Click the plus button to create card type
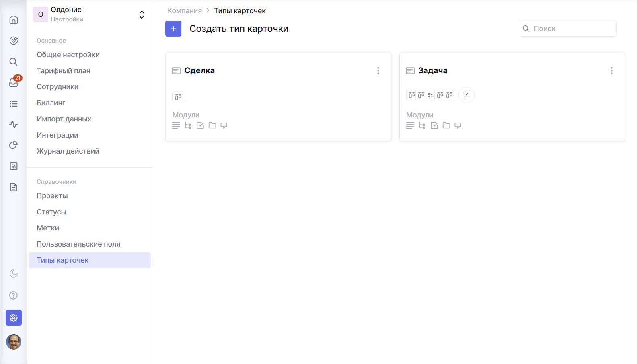The width and height of the screenshot is (637, 364). click(x=173, y=29)
